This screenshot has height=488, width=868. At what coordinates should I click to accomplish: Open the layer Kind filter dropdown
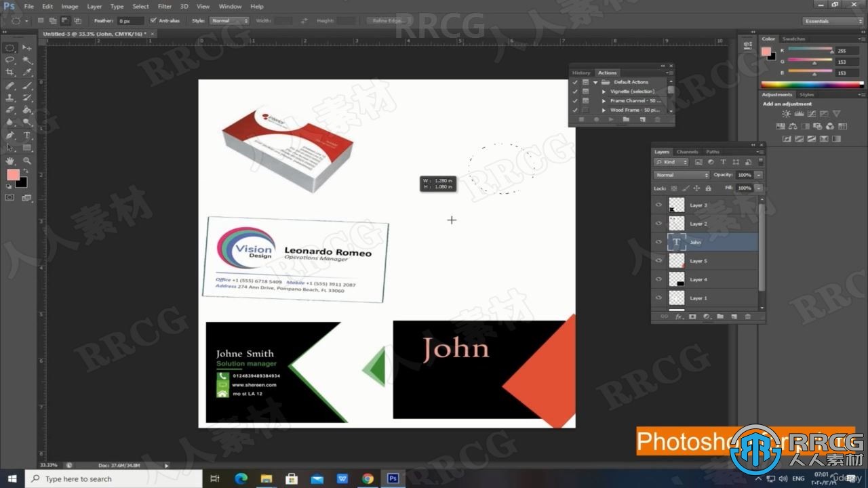672,163
